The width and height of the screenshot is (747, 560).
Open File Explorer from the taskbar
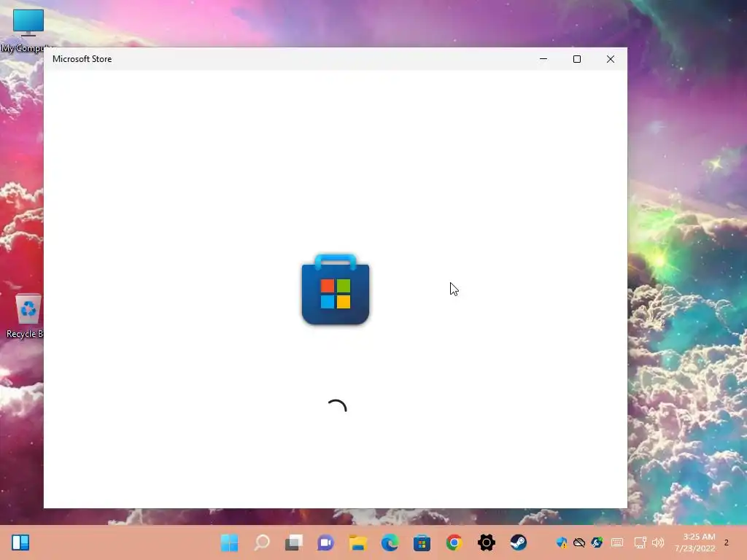point(357,542)
